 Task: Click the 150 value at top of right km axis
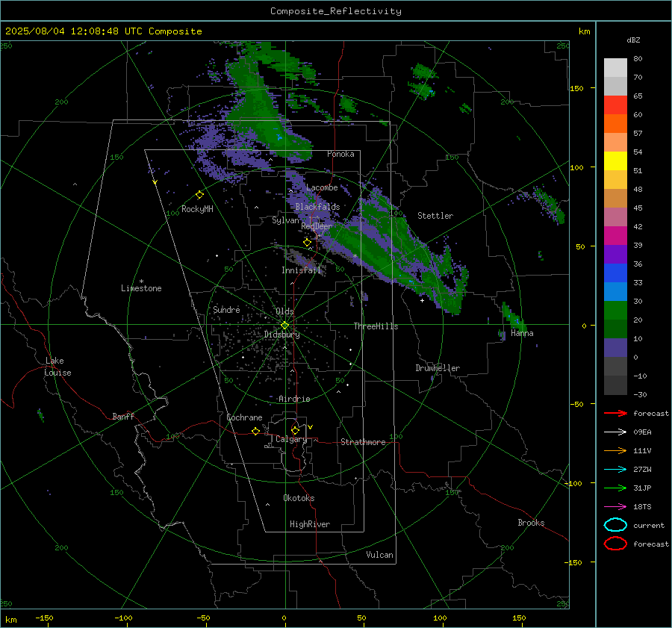point(576,88)
